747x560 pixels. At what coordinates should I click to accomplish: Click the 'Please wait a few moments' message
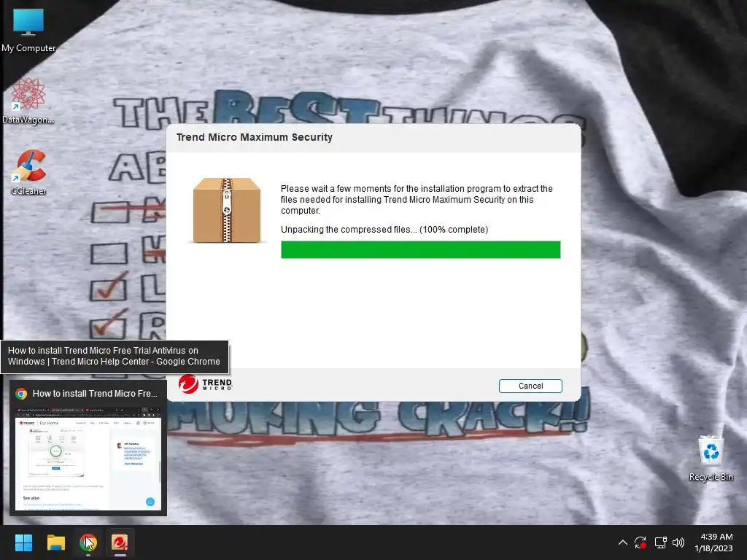(x=417, y=200)
